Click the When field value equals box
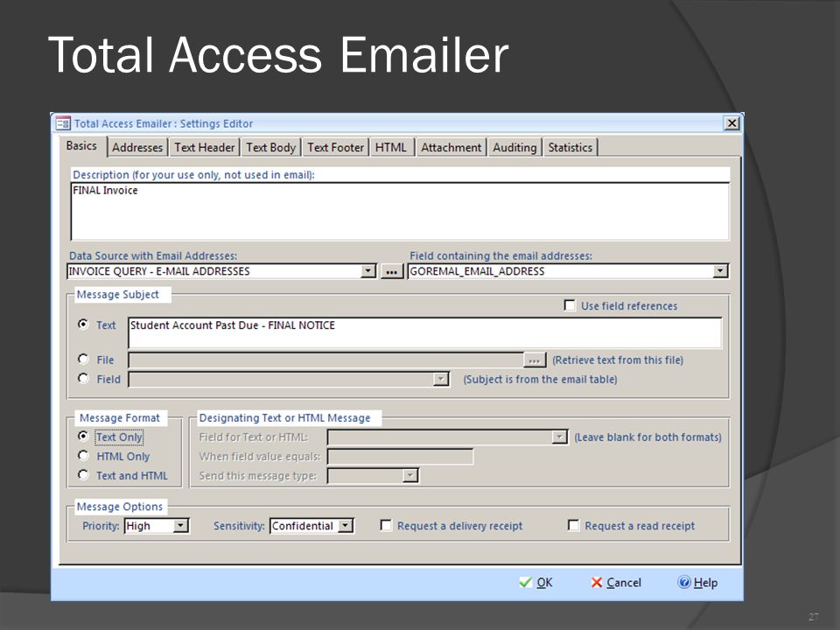 coord(400,457)
